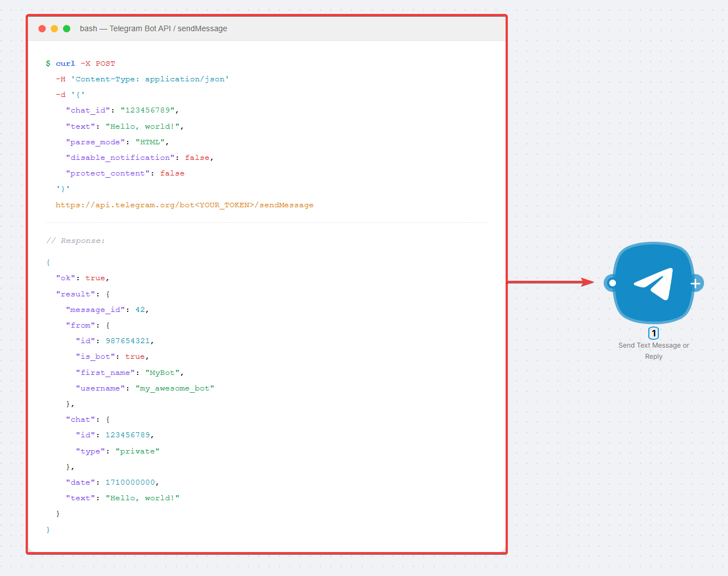Click the Telegram paper plane module icon
728x576 pixels.
click(653, 283)
